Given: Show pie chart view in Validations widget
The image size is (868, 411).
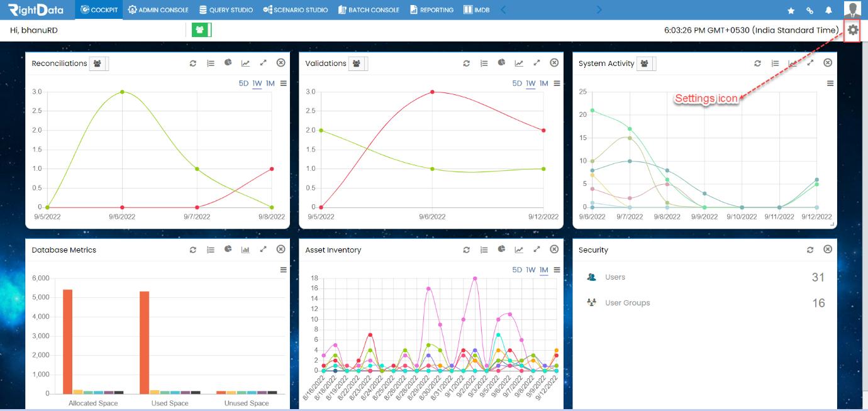Looking at the screenshot, I should (501, 63).
